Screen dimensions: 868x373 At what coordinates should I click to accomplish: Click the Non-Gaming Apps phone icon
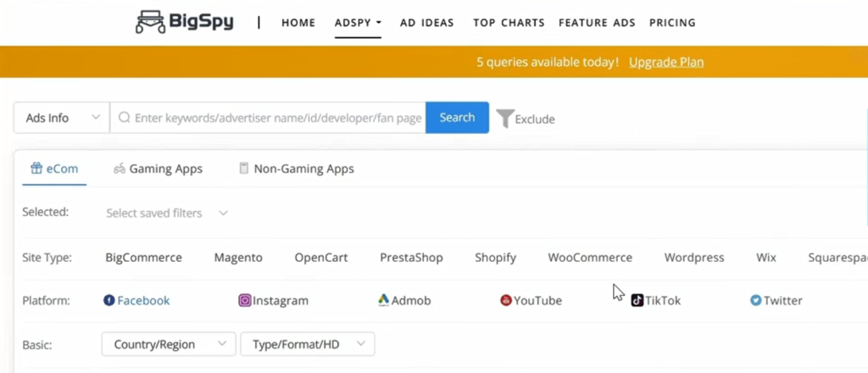pyautogui.click(x=243, y=168)
